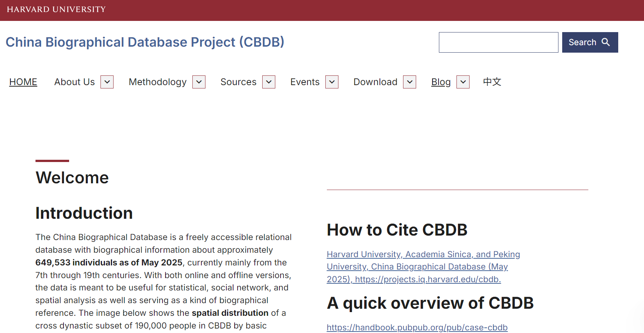
Task: Open the Download menu item
Action: coord(375,82)
